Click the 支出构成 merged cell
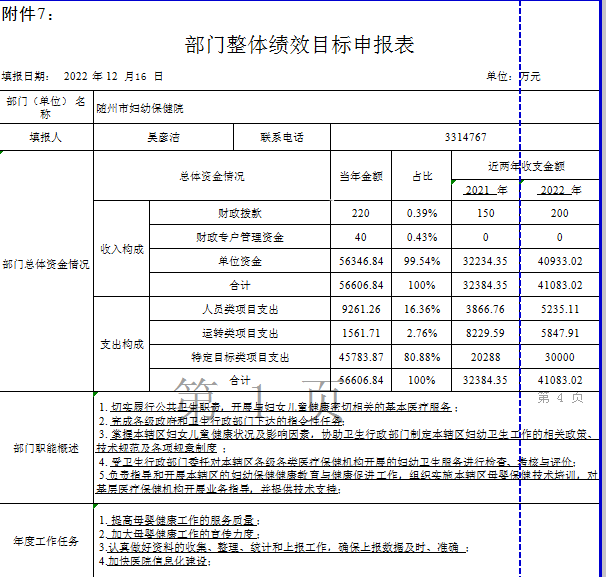The height and width of the screenshot is (577, 606). click(x=122, y=344)
